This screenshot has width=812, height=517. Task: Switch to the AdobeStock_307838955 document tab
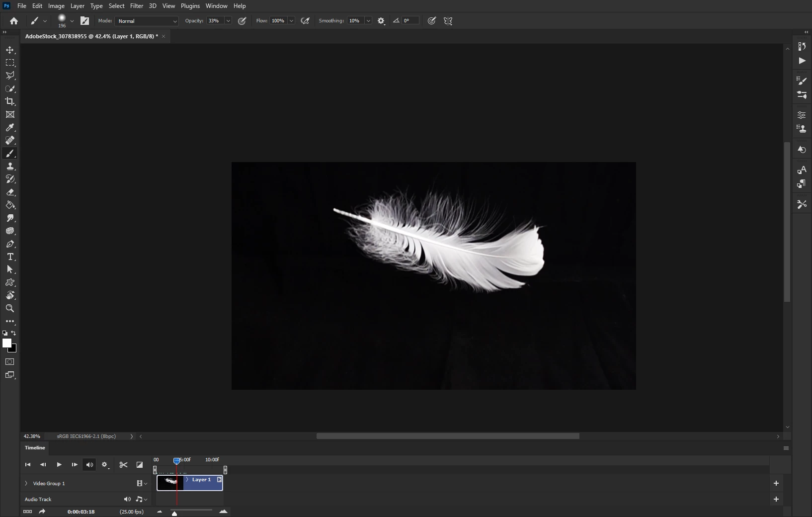(x=91, y=36)
